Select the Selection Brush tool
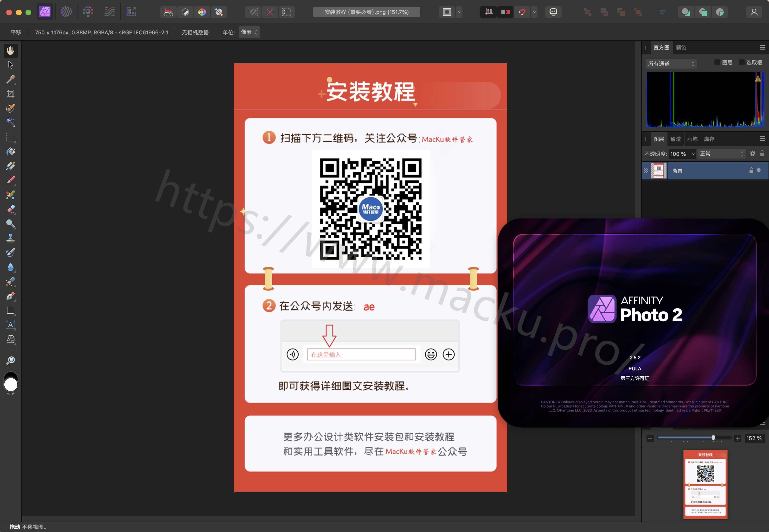This screenshot has height=532, width=769. pyautogui.click(x=11, y=108)
